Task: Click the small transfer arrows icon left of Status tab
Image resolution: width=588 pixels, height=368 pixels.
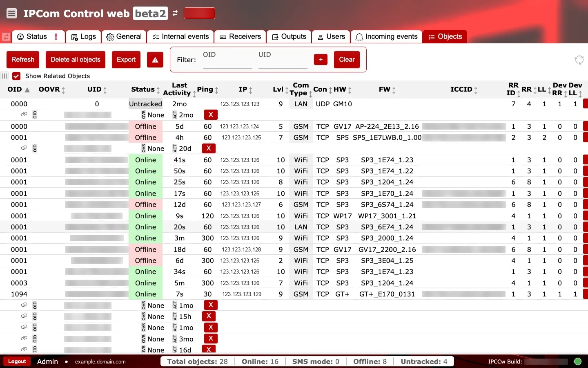Action: 6,37
